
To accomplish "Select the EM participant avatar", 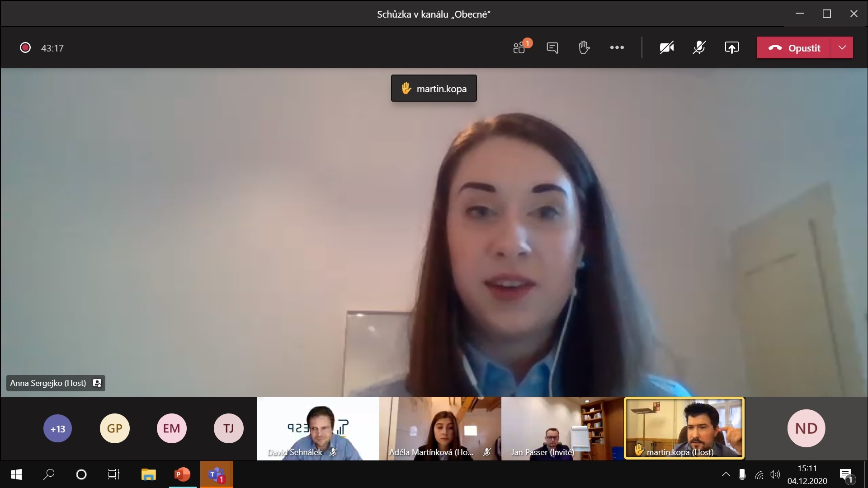I will [x=171, y=428].
